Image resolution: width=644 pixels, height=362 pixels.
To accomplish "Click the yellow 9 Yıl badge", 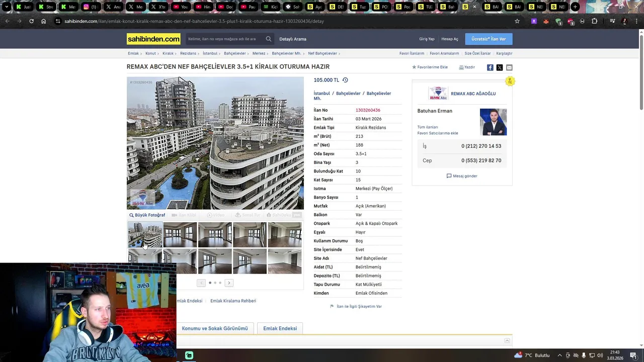I will coord(510,81).
